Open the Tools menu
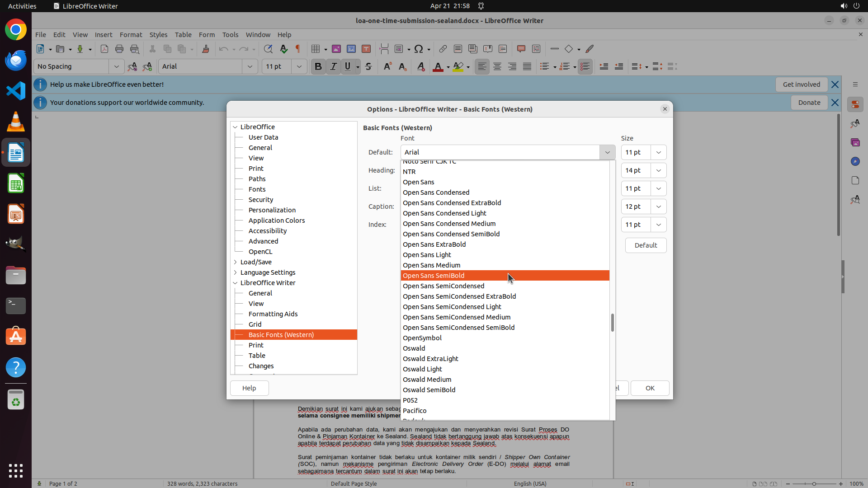Image resolution: width=868 pixels, height=488 pixels. pos(230,34)
